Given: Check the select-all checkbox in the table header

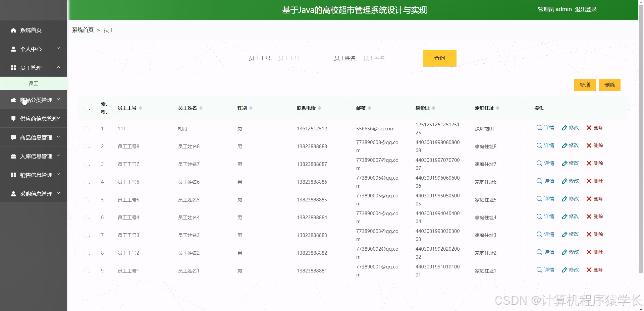Looking at the screenshot, I should pos(87,108).
